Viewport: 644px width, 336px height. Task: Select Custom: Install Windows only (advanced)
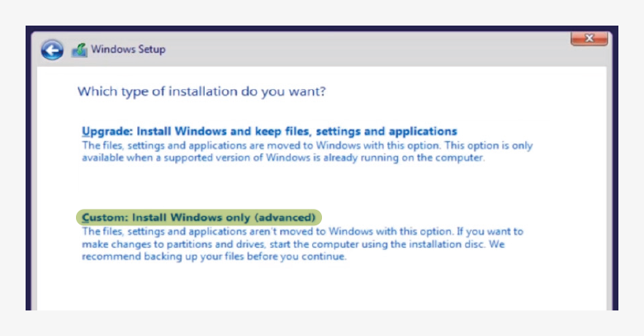(199, 217)
